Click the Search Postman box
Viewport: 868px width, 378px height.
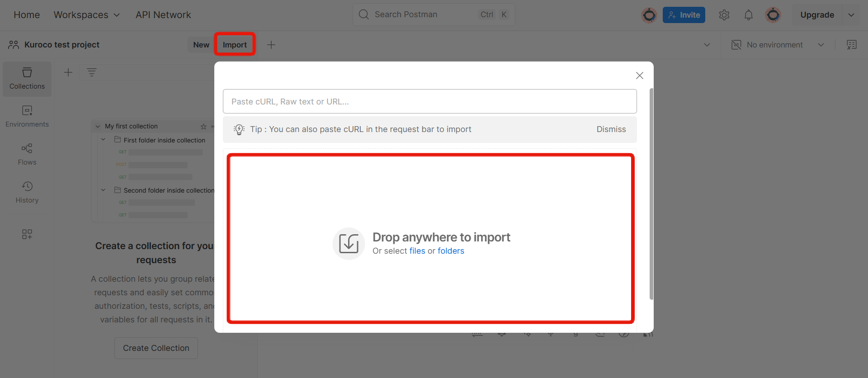[x=434, y=14]
